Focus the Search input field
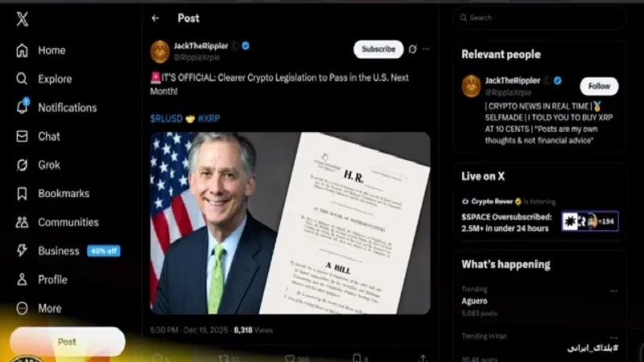Viewport: 644px width, 362px height. pyautogui.click(x=539, y=18)
